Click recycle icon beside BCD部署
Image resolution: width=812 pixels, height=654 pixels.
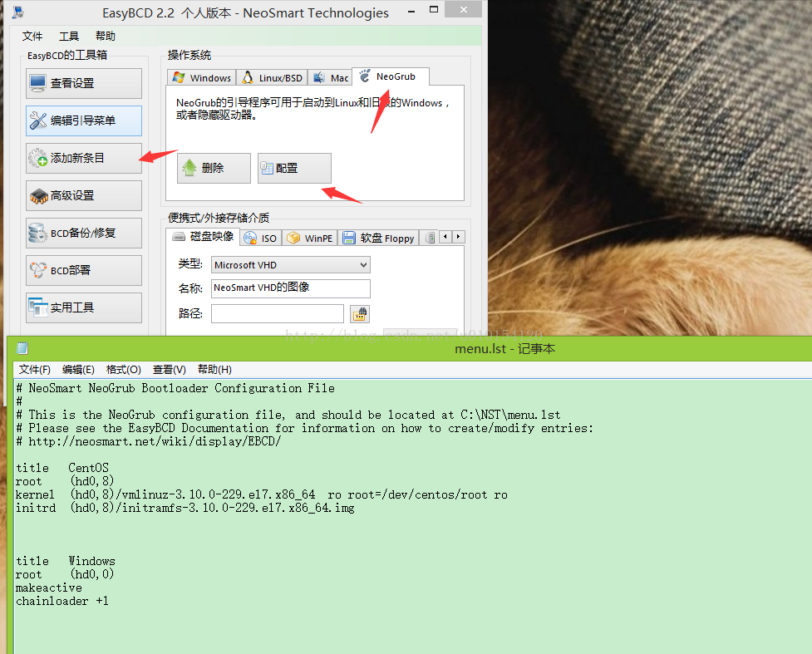point(37,270)
